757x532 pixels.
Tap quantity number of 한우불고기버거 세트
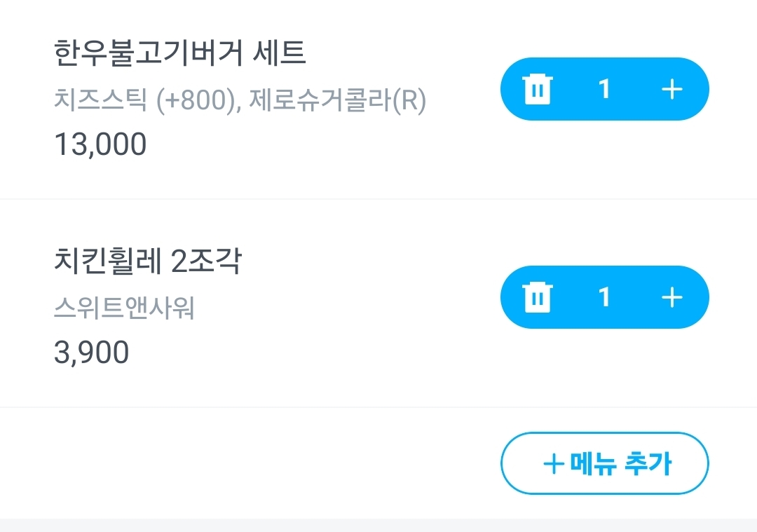pos(604,89)
